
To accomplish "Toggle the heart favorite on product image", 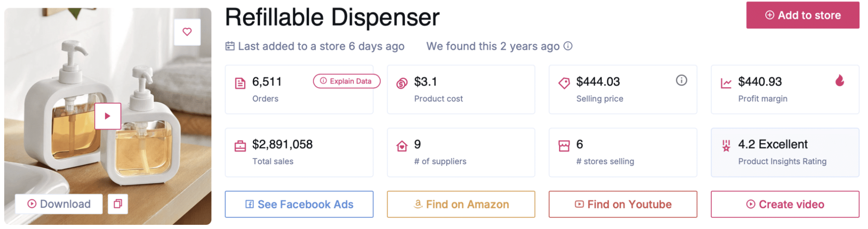I will 187,32.
